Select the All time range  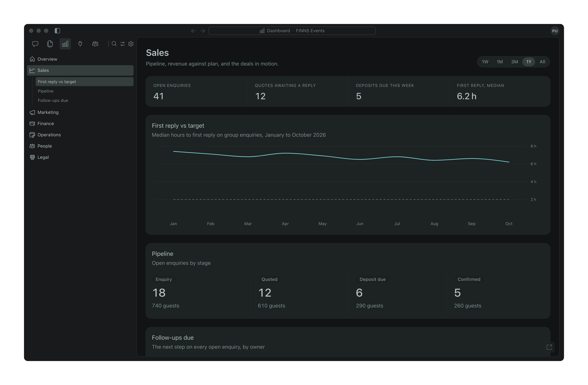point(542,62)
